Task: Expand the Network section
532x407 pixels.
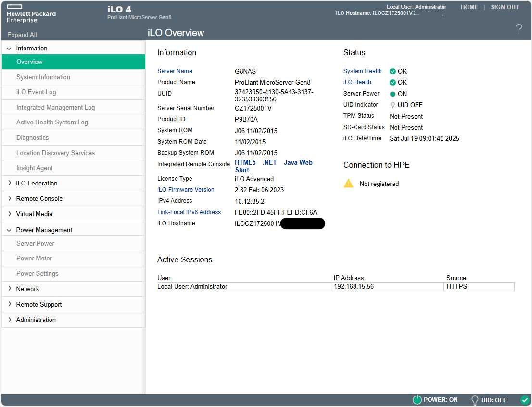Action: pyautogui.click(x=10, y=289)
